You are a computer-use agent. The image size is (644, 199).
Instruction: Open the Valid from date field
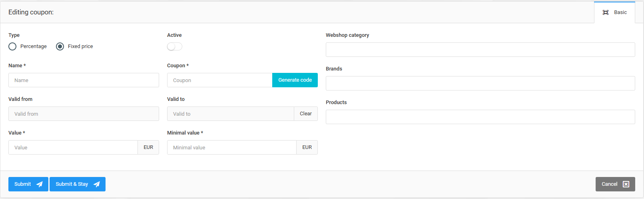(84, 114)
